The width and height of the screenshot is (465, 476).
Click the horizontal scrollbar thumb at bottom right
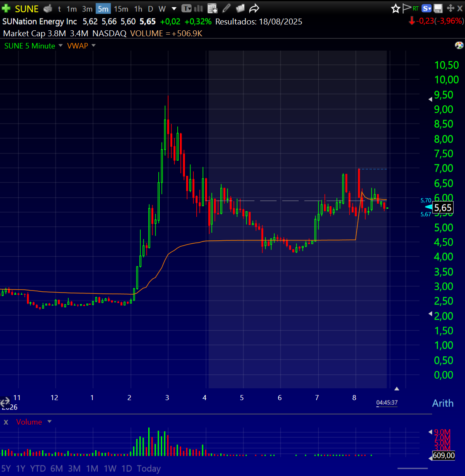pyautogui.click(x=412, y=468)
